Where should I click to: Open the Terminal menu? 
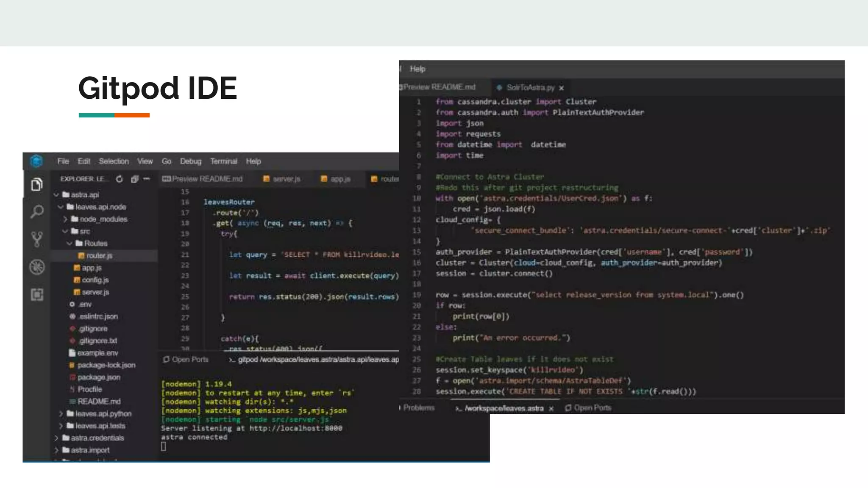[223, 161]
